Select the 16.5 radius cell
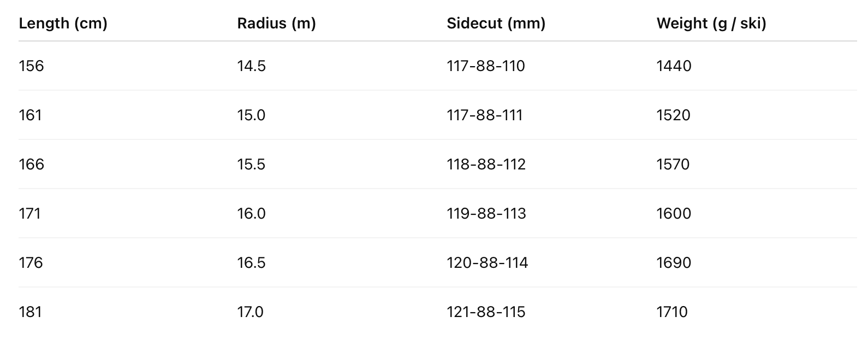 pyautogui.click(x=251, y=263)
